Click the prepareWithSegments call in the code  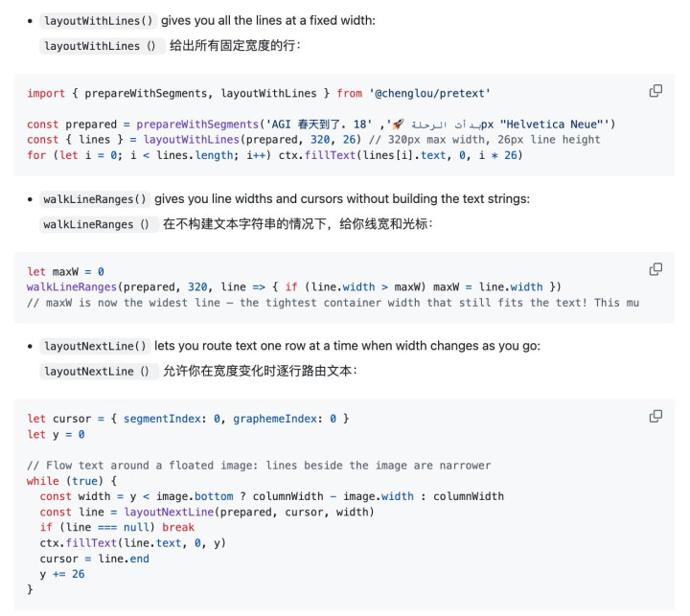[x=198, y=125]
